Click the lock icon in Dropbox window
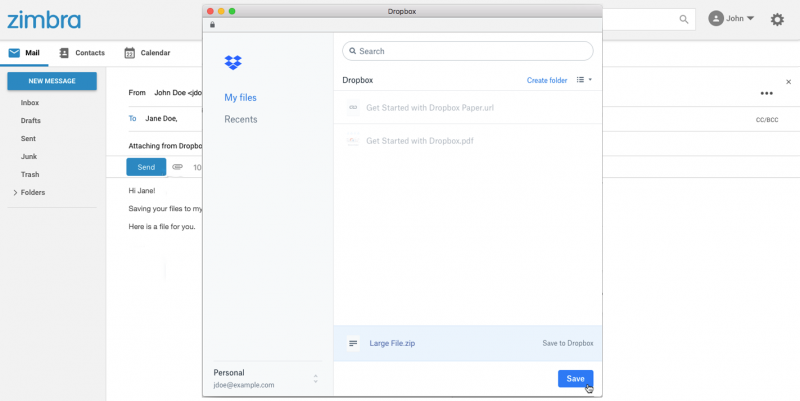 pyautogui.click(x=212, y=24)
